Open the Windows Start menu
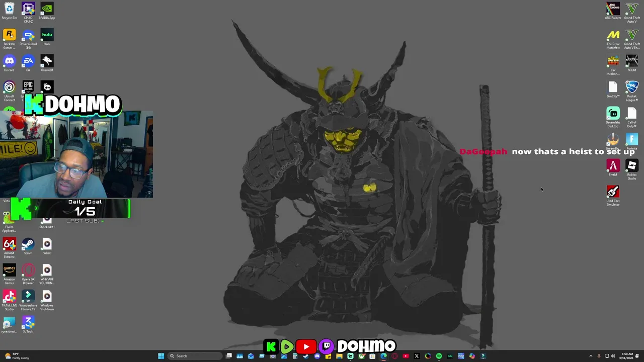Image resolution: width=644 pixels, height=362 pixels. click(x=161, y=356)
